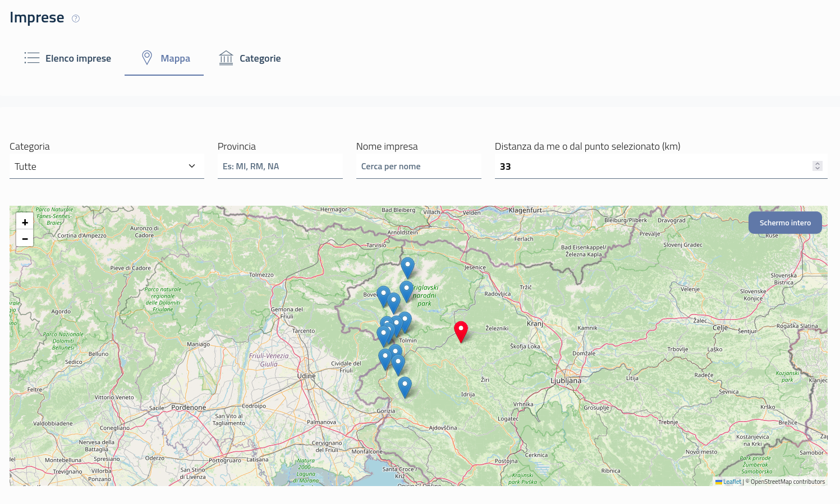This screenshot has height=504, width=840.
Task: Click the help icon next to Imprese
Action: coord(76,19)
